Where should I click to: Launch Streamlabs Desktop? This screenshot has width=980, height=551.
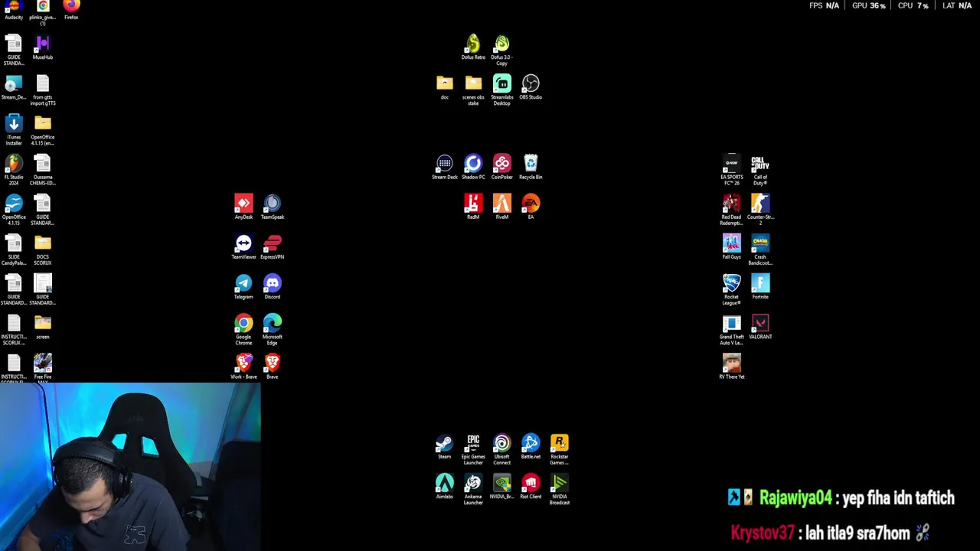tap(502, 90)
